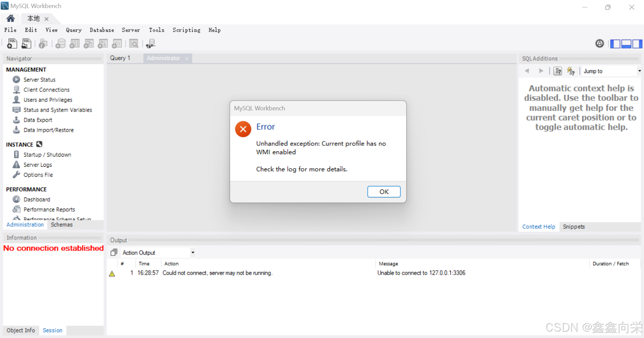644x338 pixels.
Task: Open the File menu
Action: pos(10,30)
